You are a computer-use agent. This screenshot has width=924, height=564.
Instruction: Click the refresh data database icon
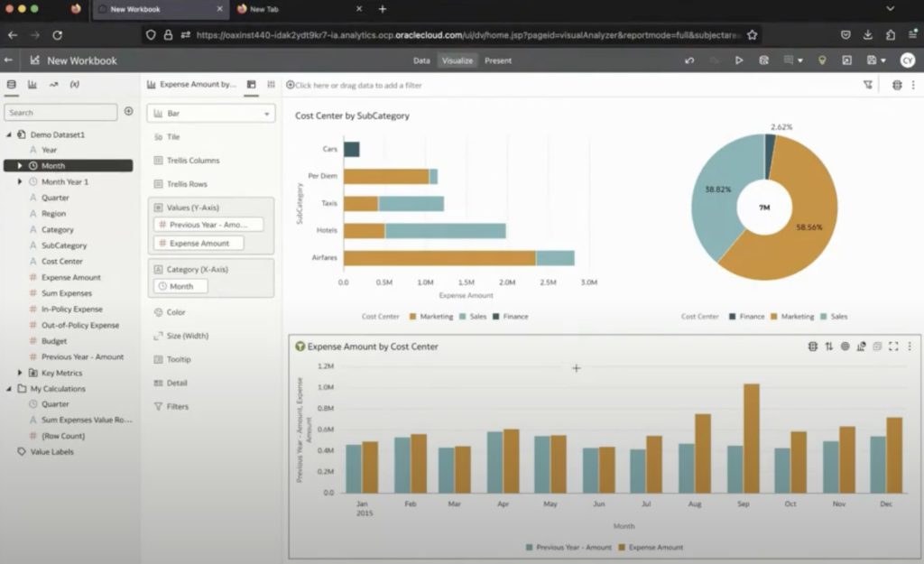tap(763, 60)
